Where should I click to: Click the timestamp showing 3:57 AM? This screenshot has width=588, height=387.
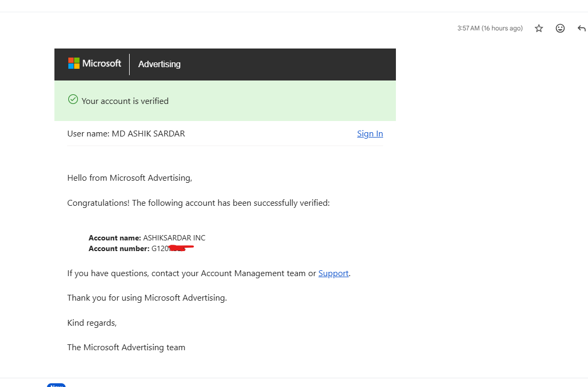tap(490, 28)
